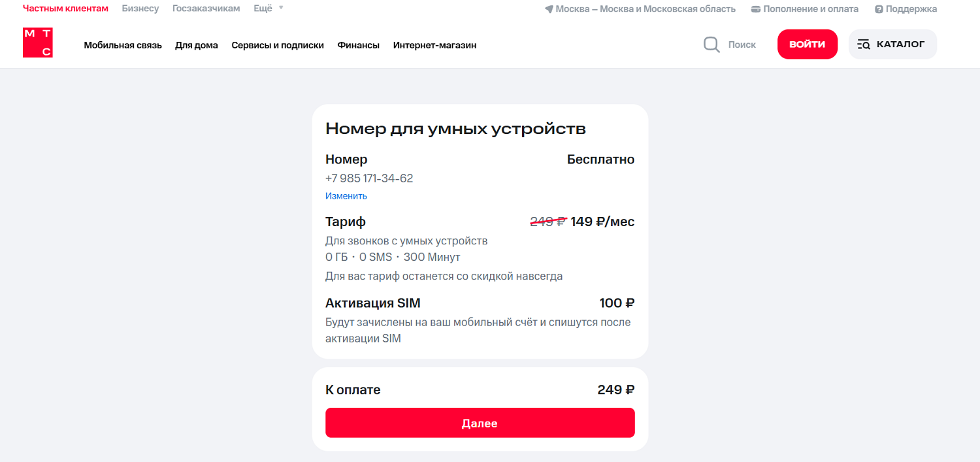
Task: Open the Сервисы и подписки menu
Action: point(277,45)
